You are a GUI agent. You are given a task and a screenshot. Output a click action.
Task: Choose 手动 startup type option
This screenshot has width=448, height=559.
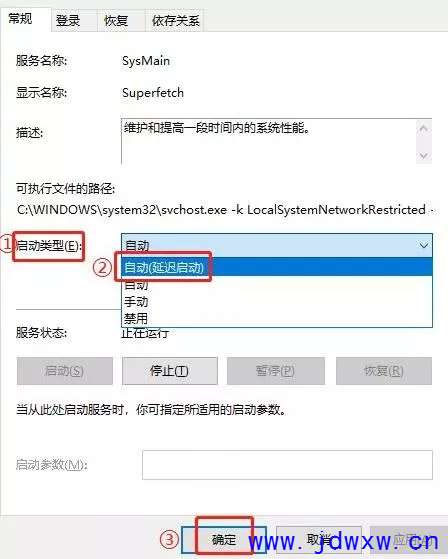point(277,302)
